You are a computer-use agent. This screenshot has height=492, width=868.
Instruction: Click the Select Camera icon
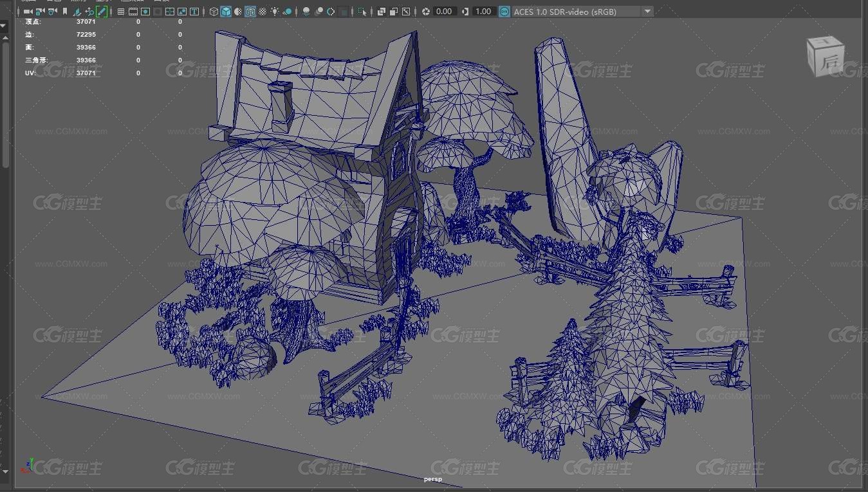click(28, 12)
